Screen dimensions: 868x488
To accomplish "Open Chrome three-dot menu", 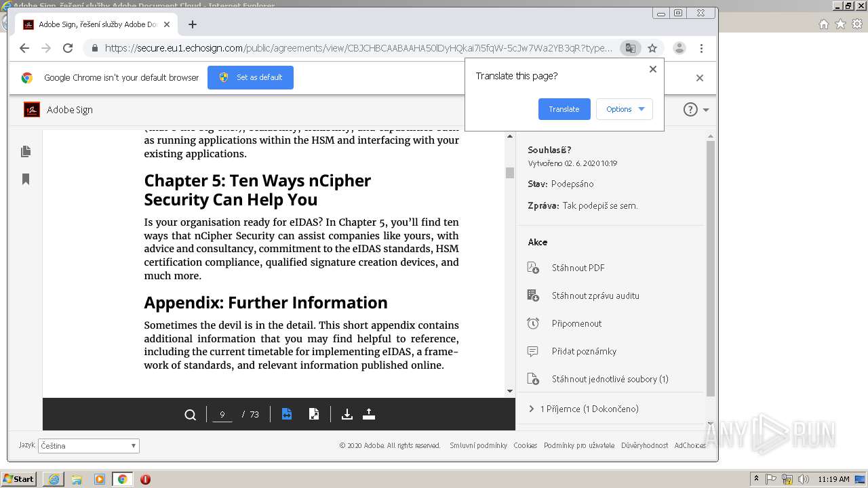I will click(701, 48).
